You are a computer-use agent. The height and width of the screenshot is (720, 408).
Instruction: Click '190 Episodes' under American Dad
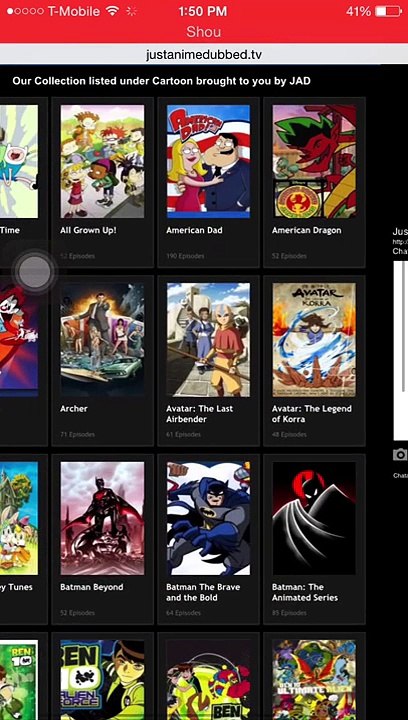pyautogui.click(x=185, y=256)
